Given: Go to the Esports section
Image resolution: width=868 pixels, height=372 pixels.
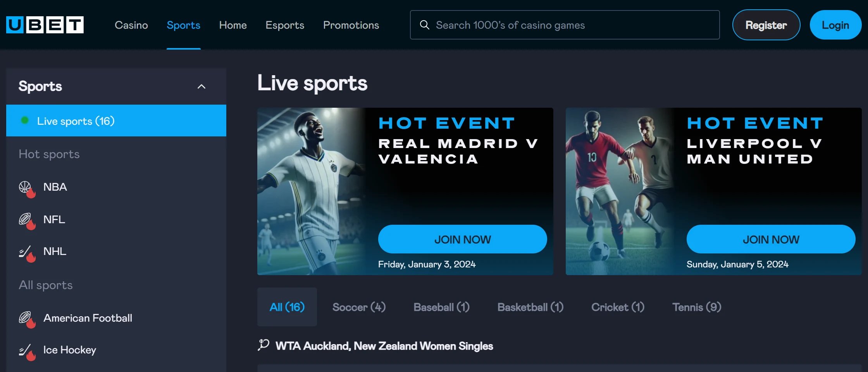Looking at the screenshot, I should (x=285, y=25).
